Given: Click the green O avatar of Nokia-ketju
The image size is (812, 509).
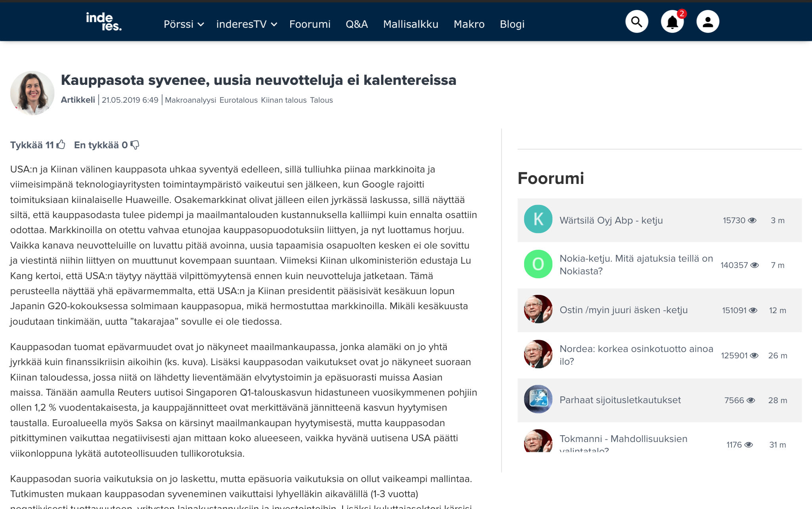Looking at the screenshot, I should (538, 264).
